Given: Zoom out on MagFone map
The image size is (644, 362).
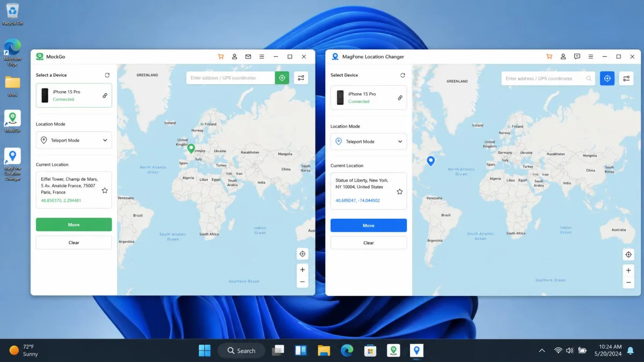Looking at the screenshot, I should (628, 283).
